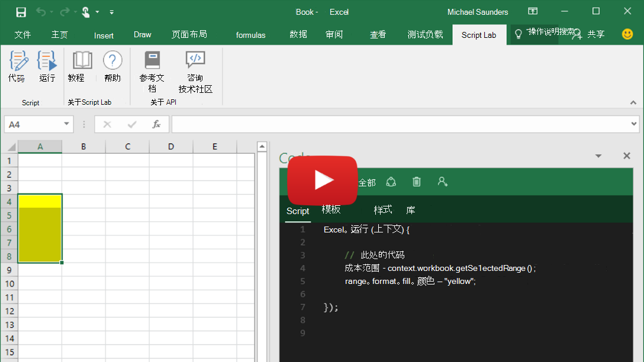644x362 pixels.
Task: Expand the formula bar with chevron
Action: tap(634, 124)
